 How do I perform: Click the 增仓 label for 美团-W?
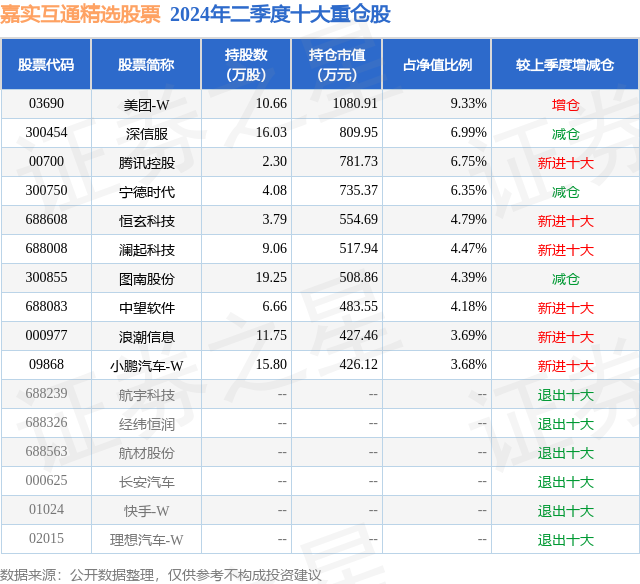coord(565,105)
